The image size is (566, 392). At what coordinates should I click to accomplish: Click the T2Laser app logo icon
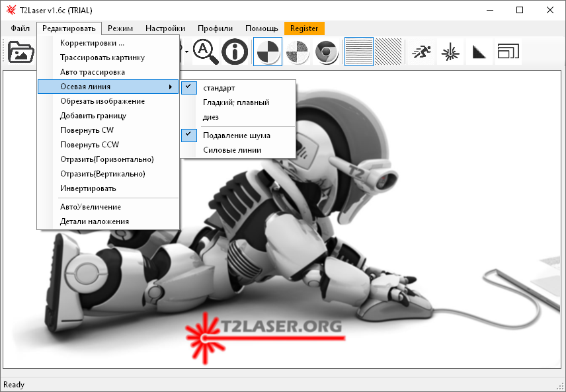pos(11,10)
